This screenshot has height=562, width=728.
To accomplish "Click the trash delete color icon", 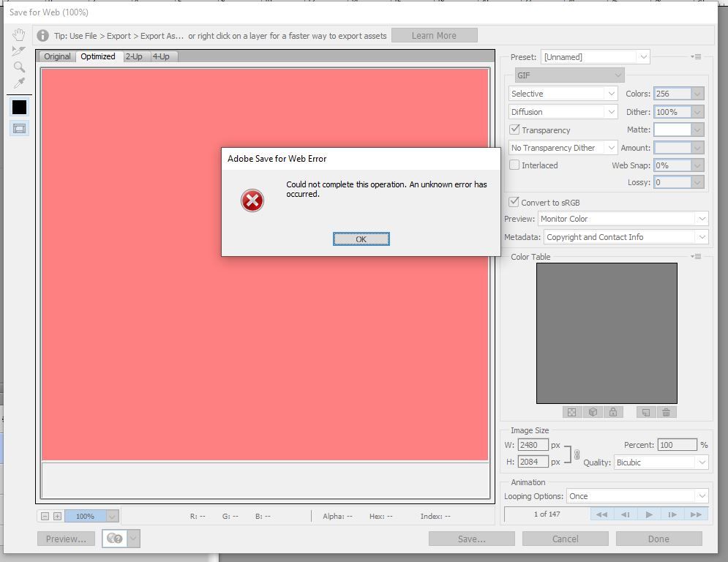I will click(667, 412).
